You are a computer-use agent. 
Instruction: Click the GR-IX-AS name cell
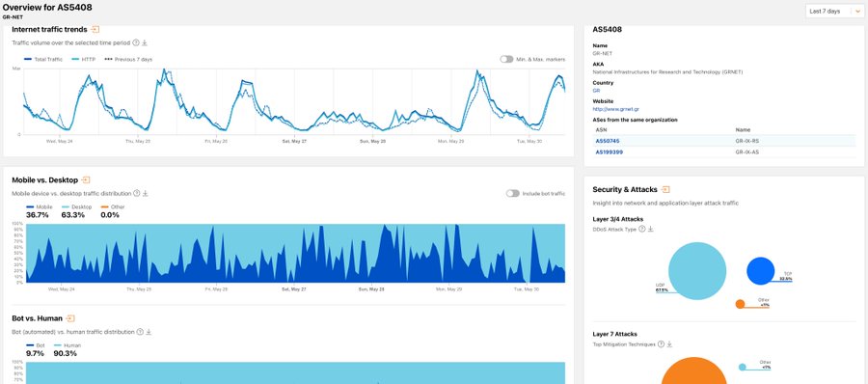click(746, 151)
